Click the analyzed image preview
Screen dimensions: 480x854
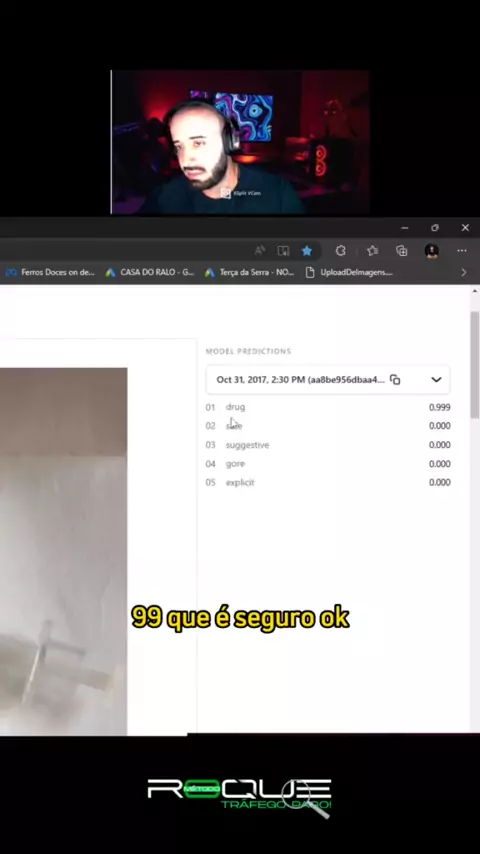tap(63, 551)
